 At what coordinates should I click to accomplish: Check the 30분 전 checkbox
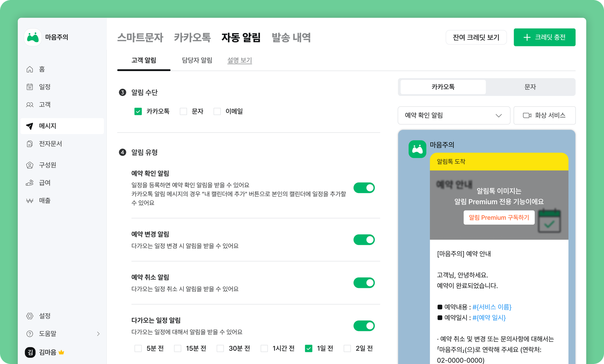pos(220,348)
